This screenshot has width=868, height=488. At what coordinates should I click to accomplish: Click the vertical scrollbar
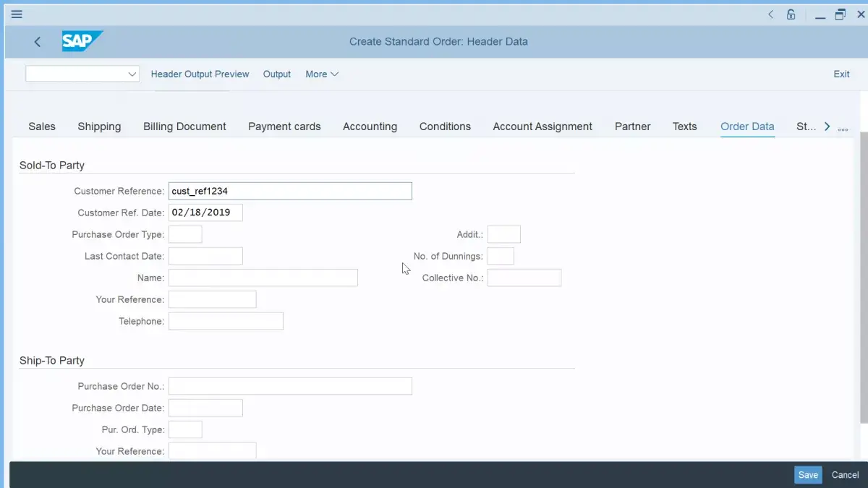point(865,278)
